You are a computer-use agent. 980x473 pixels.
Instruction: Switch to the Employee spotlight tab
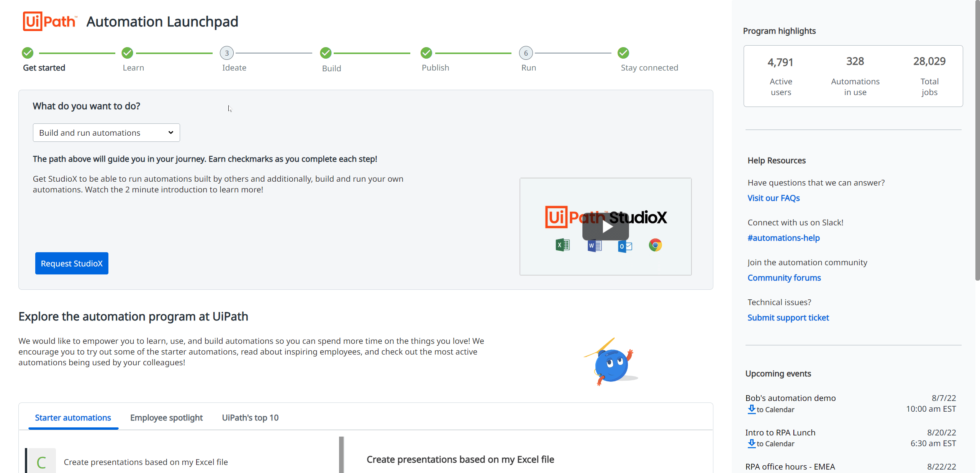[x=166, y=417]
